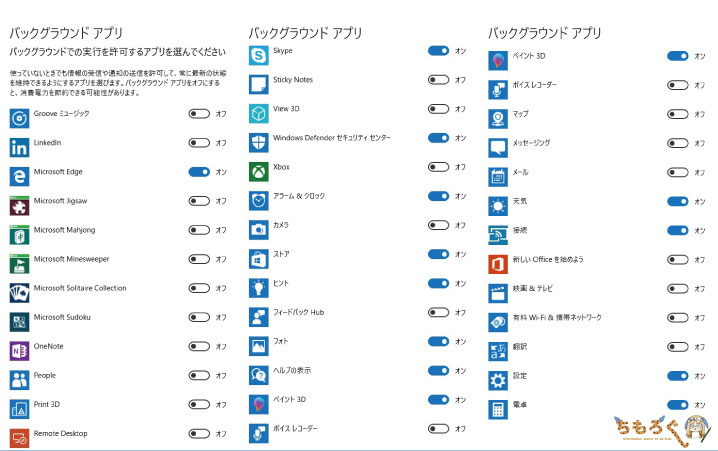Select the 接続 app icon
Viewport: 718px width, 451px height.
click(498, 235)
